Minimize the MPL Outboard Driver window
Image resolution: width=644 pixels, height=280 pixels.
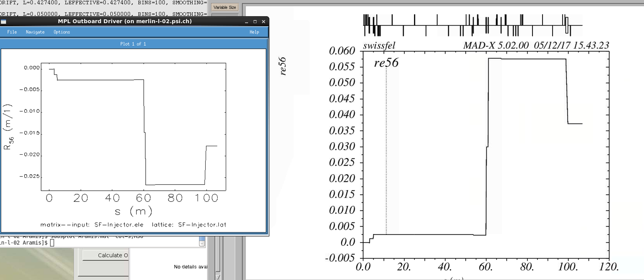(x=246, y=22)
